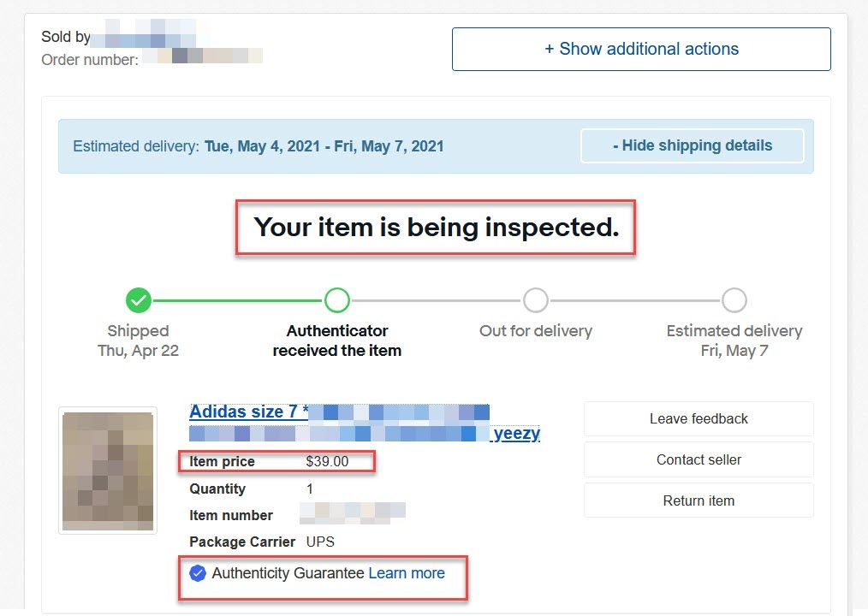Click the Out for delivery step circle
868x616 pixels.
click(536, 300)
